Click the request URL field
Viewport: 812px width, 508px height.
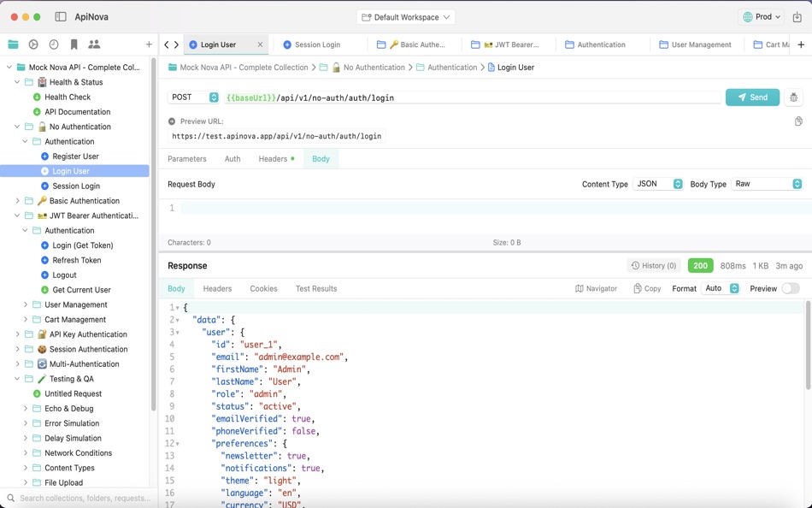tap(473, 97)
